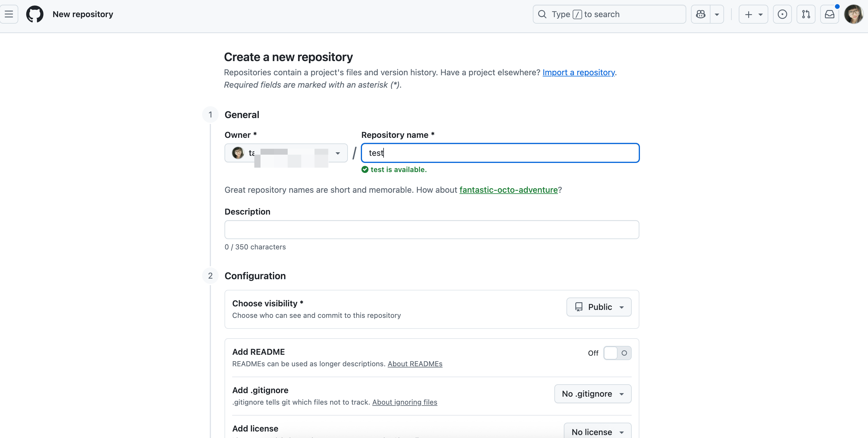The height and width of the screenshot is (438, 868).
Task: Click inside the Description field
Action: pyautogui.click(x=431, y=230)
